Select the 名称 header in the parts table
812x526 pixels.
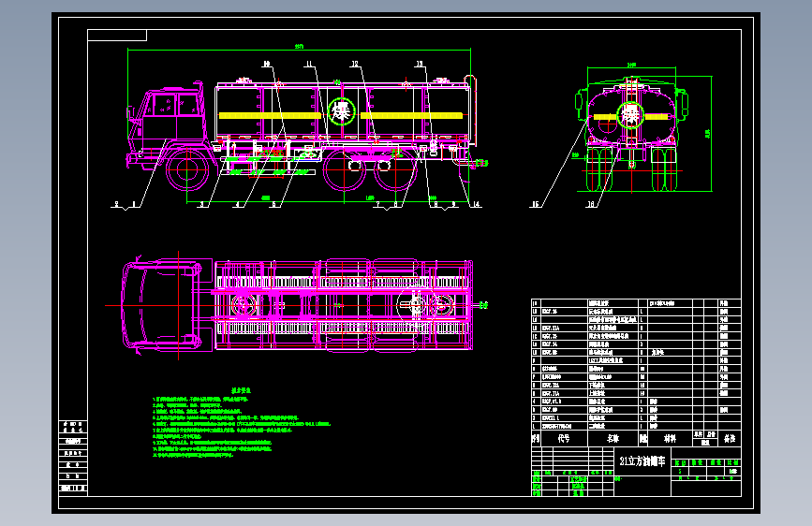pyautogui.click(x=613, y=439)
